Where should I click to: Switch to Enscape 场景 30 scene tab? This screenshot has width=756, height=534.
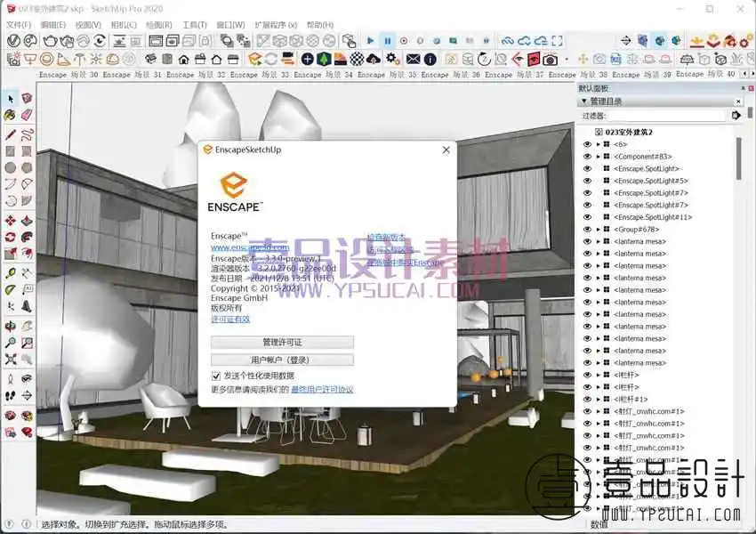[68, 75]
